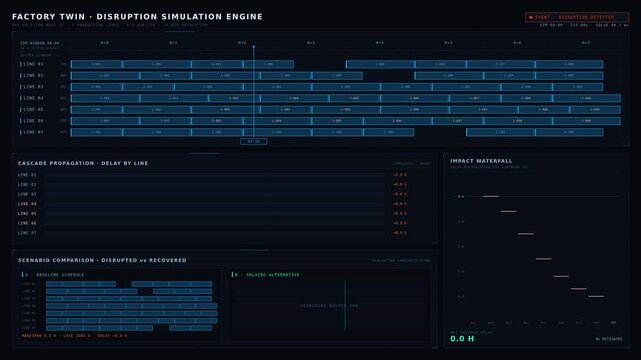Select LINE 01 label in the Gantt schedule
Viewport: 641px width, 360px height.
[x=33, y=64]
